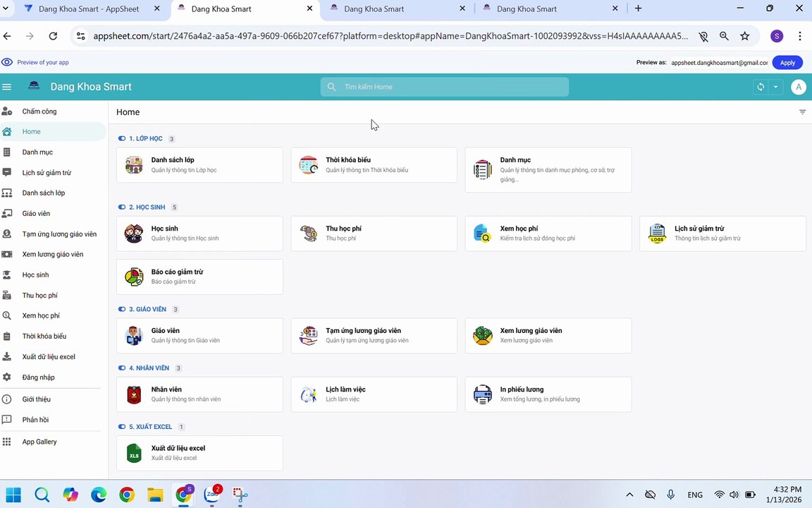Viewport: 812px width, 508px height.
Task: Open the browser tab search dropdown arrow
Action: 5,8
